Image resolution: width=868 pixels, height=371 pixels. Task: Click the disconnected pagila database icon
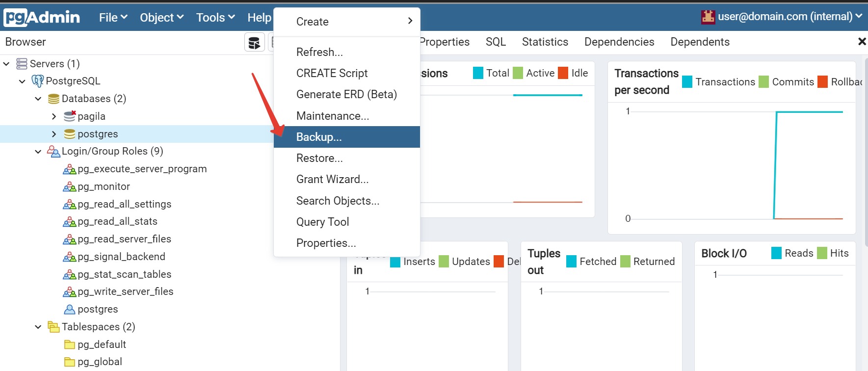pos(70,116)
